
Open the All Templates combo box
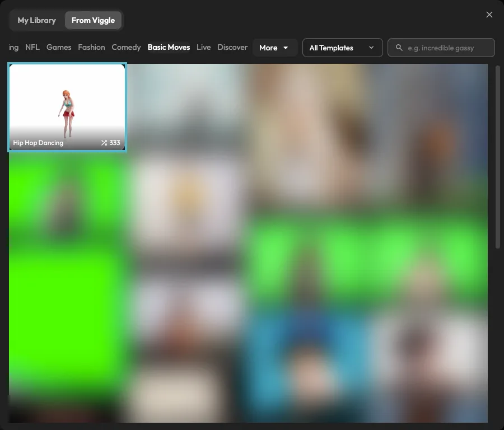[x=342, y=48]
